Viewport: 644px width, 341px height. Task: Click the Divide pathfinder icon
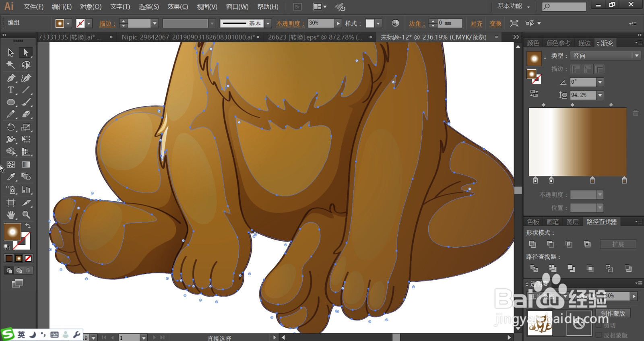tap(534, 268)
